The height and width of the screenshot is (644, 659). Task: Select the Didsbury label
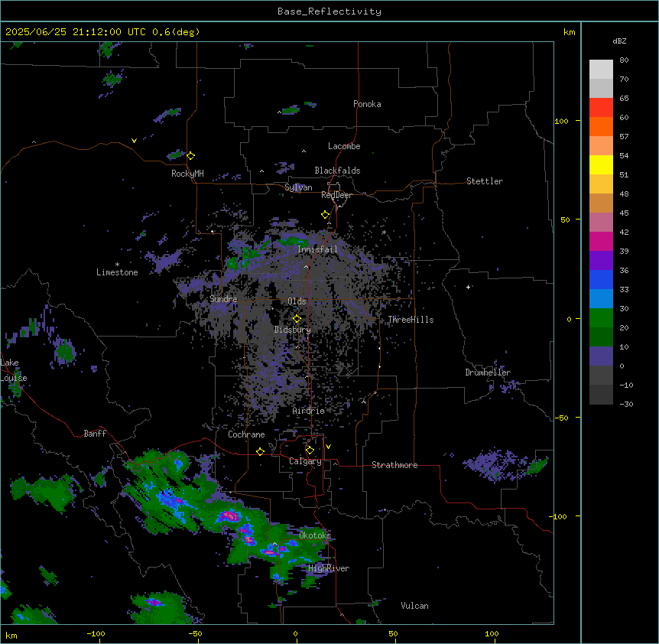pyautogui.click(x=293, y=330)
